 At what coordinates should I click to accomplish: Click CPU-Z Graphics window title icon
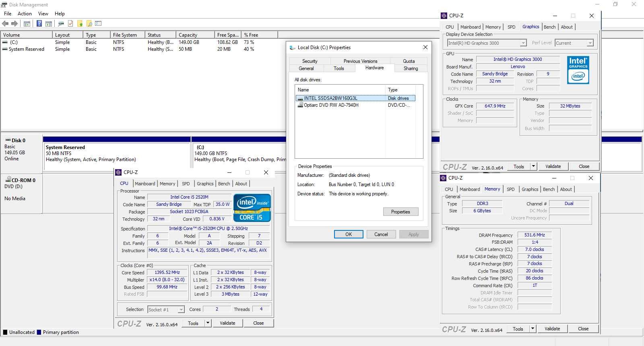tap(444, 16)
